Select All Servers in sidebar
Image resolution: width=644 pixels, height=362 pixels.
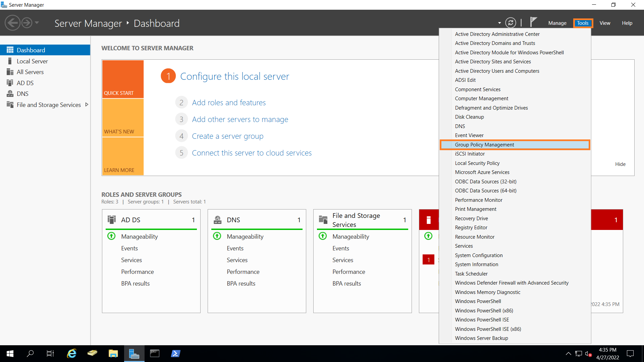(30, 72)
